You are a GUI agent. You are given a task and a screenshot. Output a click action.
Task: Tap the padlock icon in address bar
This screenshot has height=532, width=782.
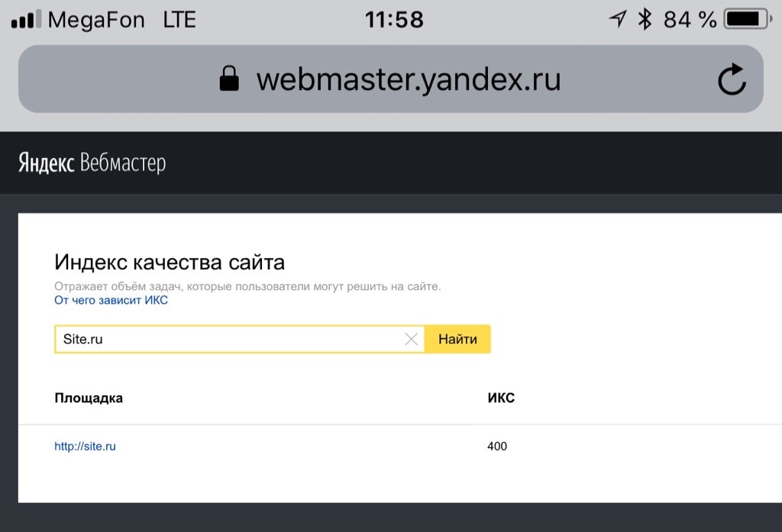[x=229, y=79]
